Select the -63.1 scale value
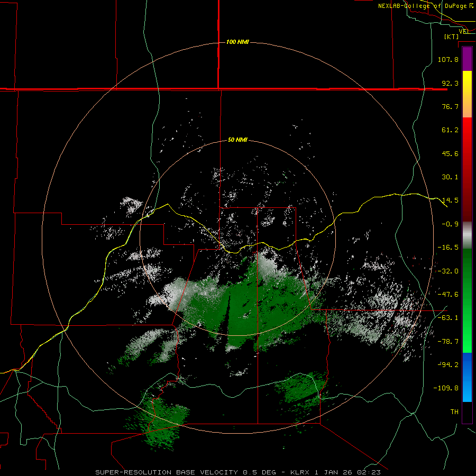Image resolution: width=476 pixels, height=476 pixels. [x=448, y=318]
